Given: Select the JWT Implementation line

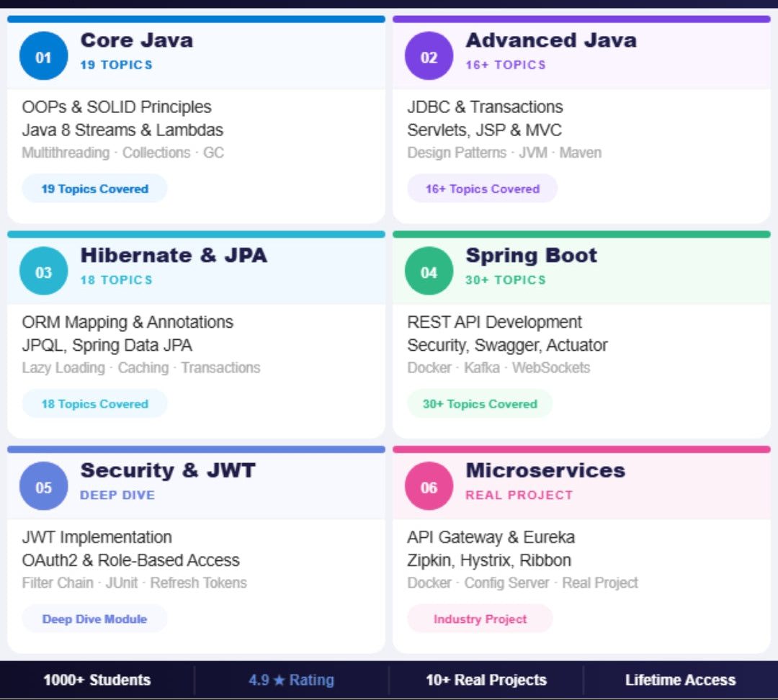Looking at the screenshot, I should click(x=97, y=537).
